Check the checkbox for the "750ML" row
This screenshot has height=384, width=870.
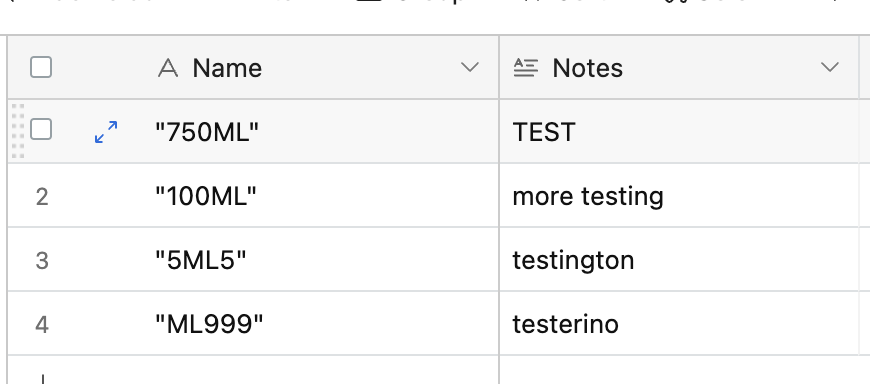41,129
